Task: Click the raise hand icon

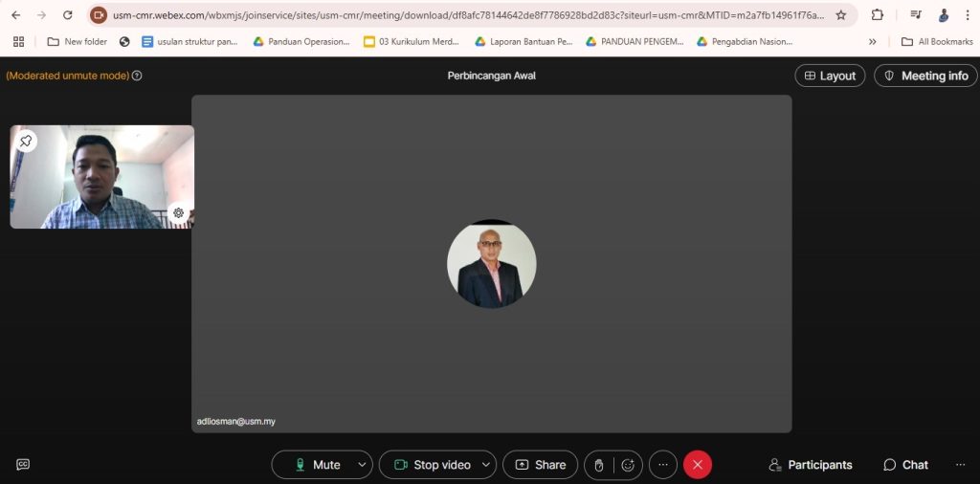Action: coord(599,465)
